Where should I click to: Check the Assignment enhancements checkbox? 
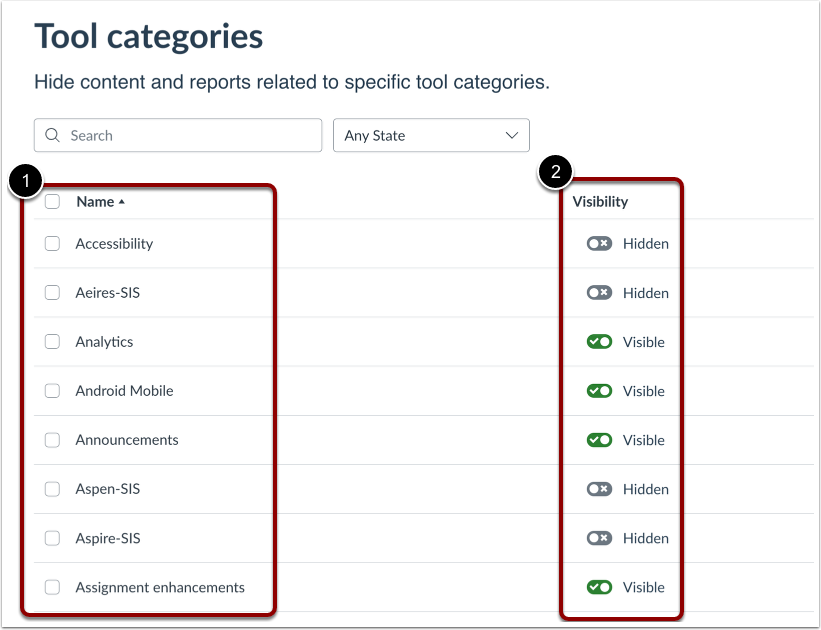tap(51, 587)
